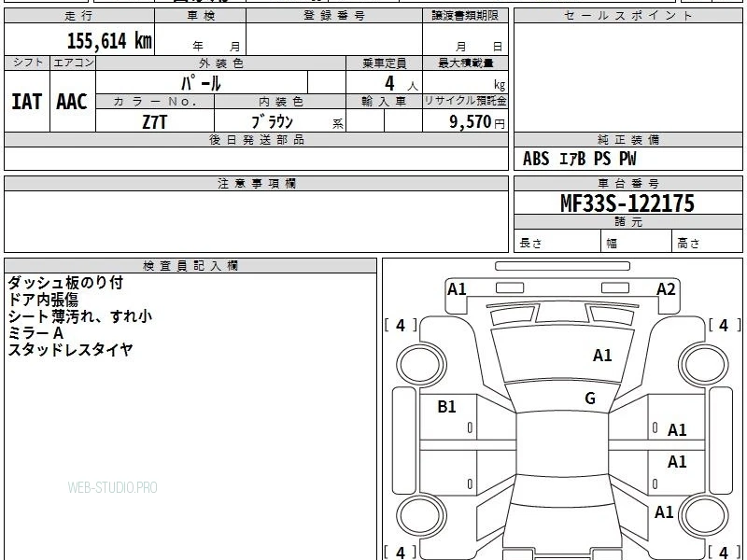
Task: Click the 最大積載量 header cell
Action: [465, 63]
